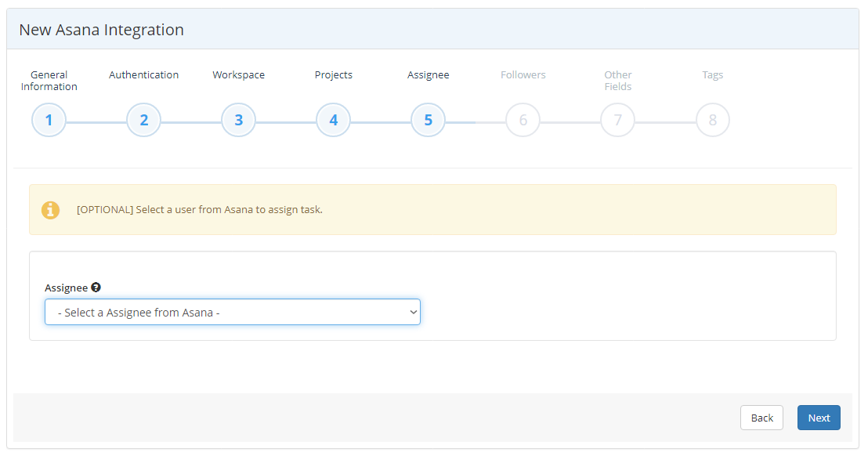Select step 1 General Information circle

tap(49, 119)
